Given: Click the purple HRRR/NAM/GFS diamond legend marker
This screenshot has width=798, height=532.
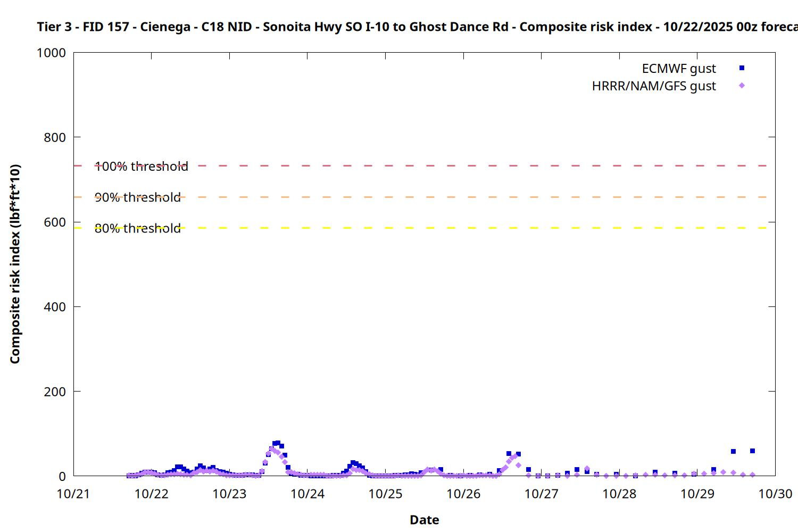Looking at the screenshot, I should point(742,86).
